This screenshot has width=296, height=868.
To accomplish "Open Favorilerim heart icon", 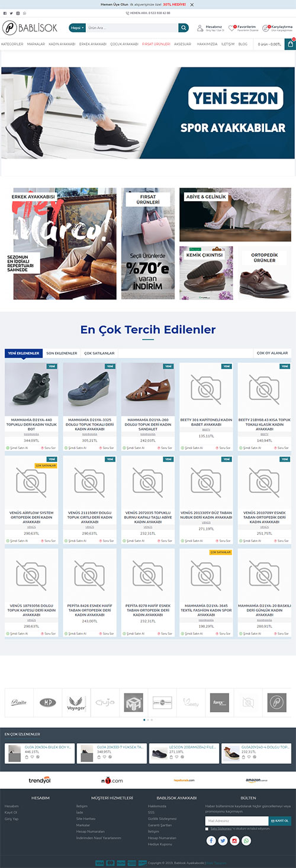I will [x=232, y=28].
